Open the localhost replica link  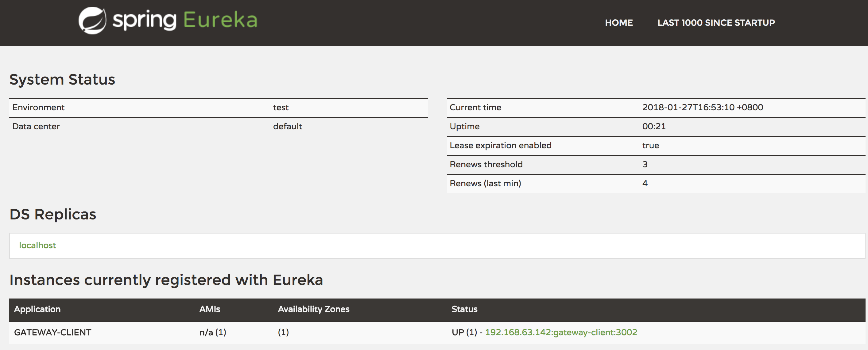(37, 245)
